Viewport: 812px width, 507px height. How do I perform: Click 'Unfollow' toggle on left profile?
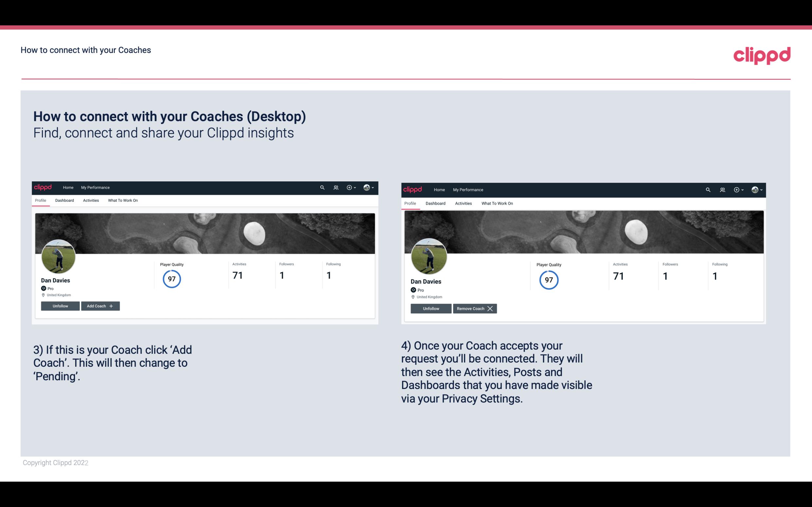click(x=60, y=306)
